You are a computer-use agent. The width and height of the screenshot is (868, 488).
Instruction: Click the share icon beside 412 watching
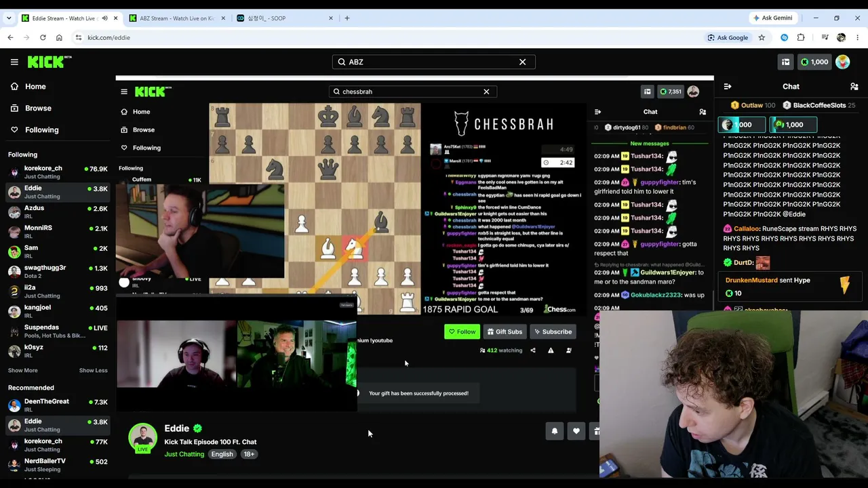tap(533, 350)
